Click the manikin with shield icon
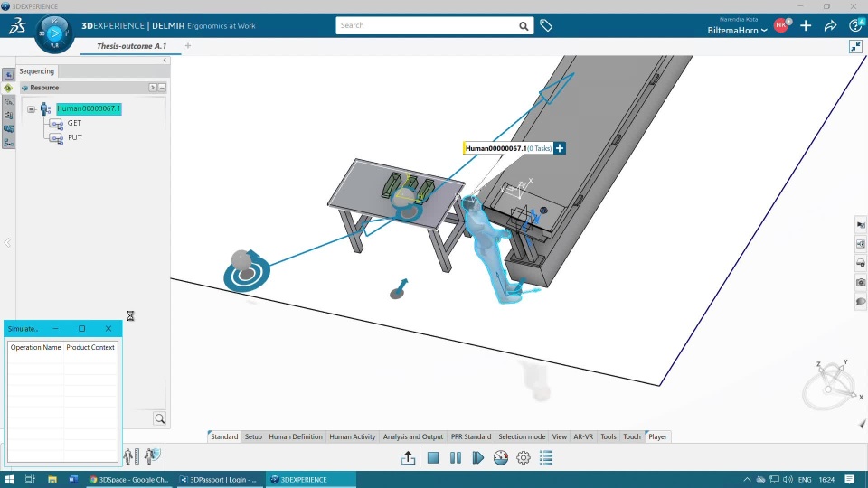Image resolution: width=868 pixels, height=488 pixels. pos(152,455)
